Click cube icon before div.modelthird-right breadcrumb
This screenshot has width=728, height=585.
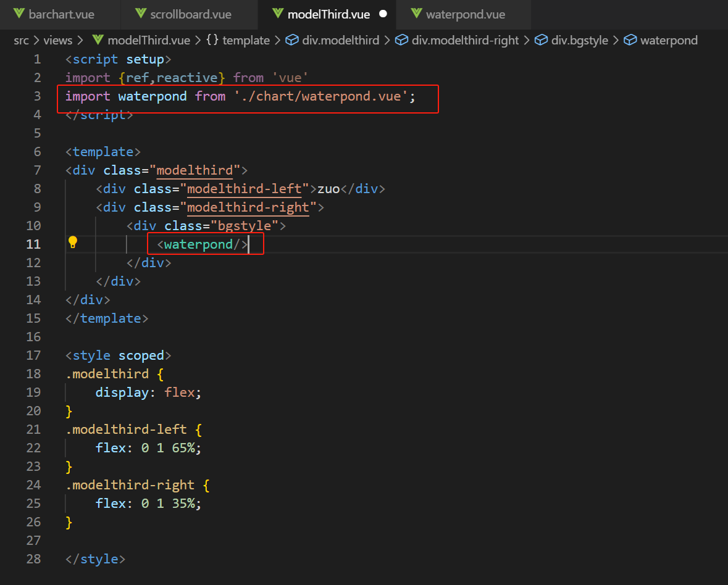pos(401,40)
